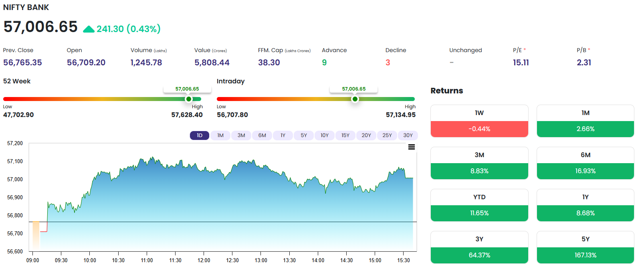Click the Advance count 9
Screen dimensions: 644x271
(x=324, y=63)
